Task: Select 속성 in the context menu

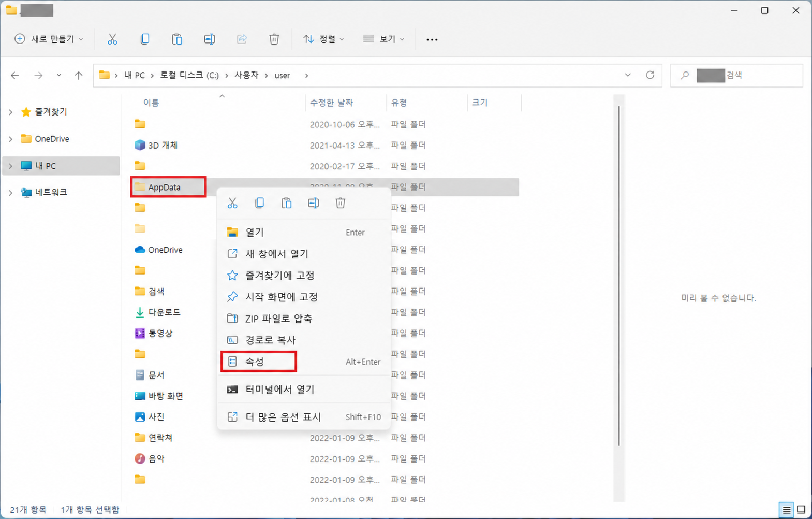Action: [304, 362]
